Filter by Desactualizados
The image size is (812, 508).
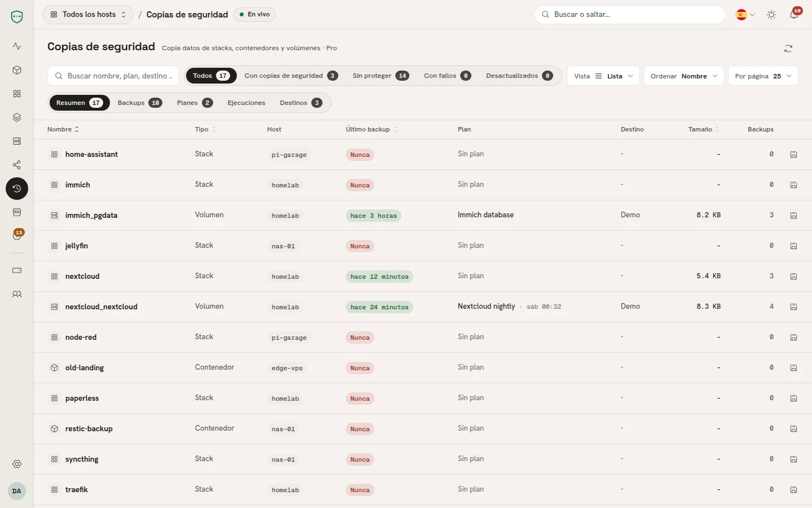point(519,76)
